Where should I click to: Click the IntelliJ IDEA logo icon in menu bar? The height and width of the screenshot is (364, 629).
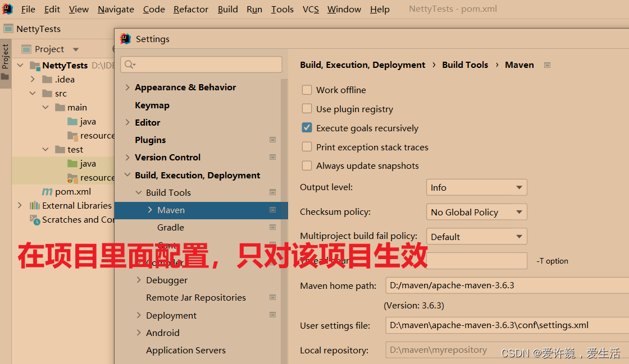pyautogui.click(x=8, y=8)
